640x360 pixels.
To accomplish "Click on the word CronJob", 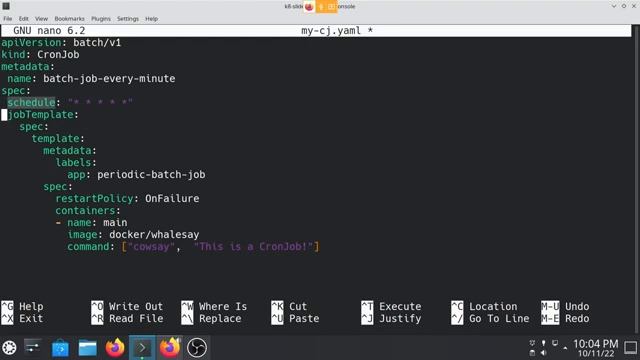I will pyautogui.click(x=58, y=55).
